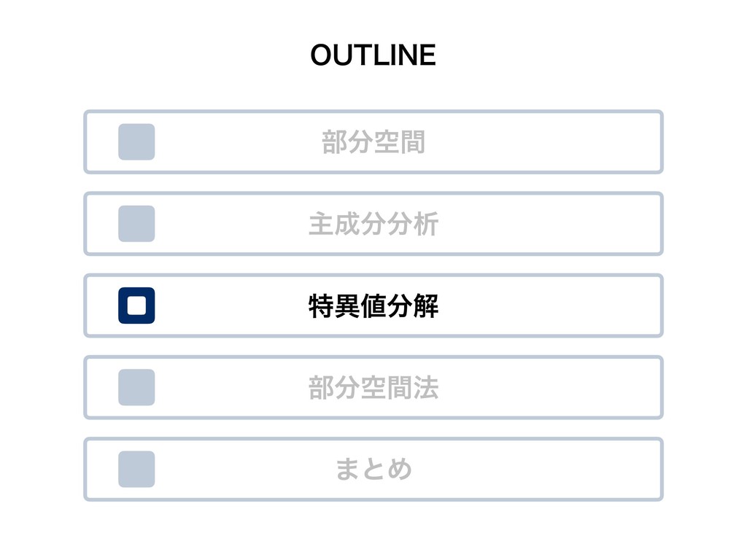This screenshot has height=560, width=747.
Task: Jump to the 主成分分析 outline entry
Action: pos(373,224)
